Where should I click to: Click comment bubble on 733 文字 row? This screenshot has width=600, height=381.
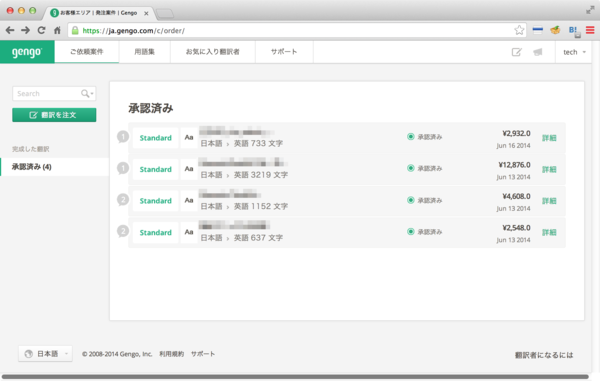123,137
